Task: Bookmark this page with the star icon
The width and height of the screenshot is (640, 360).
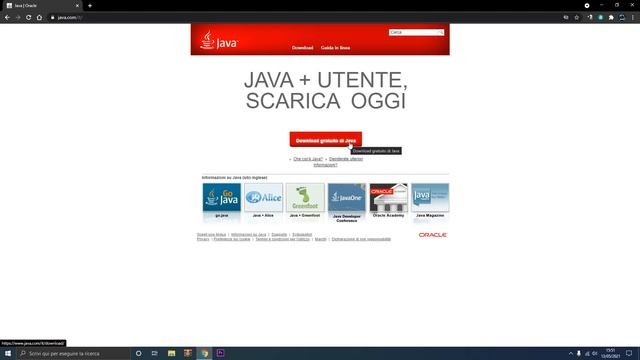Action: point(577,18)
